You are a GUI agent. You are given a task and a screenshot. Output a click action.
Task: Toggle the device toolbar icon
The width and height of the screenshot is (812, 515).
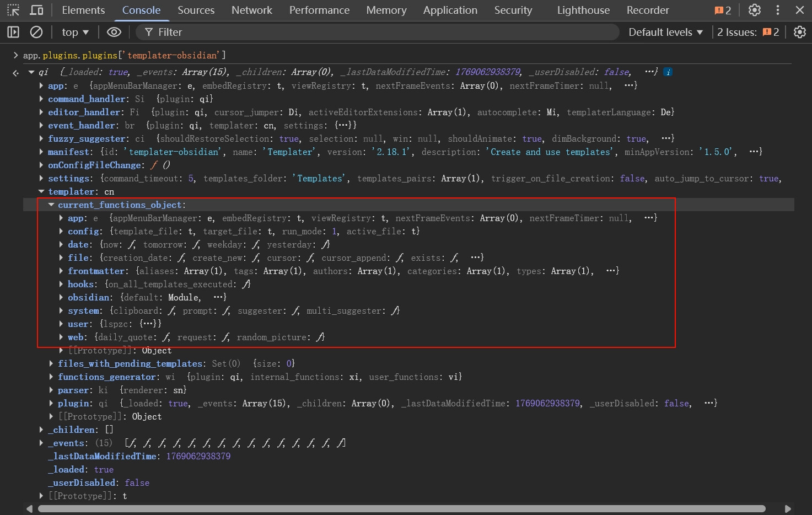pos(36,10)
